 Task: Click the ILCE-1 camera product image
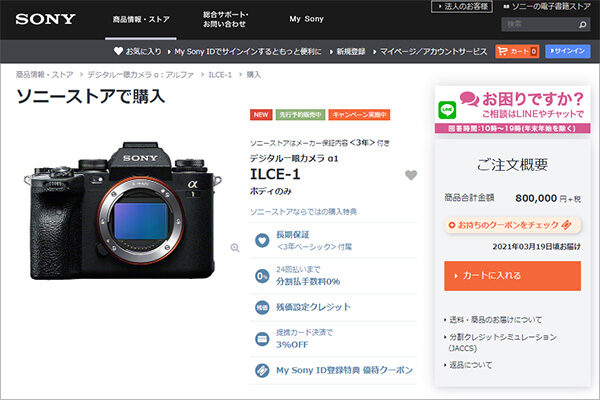pos(122,211)
